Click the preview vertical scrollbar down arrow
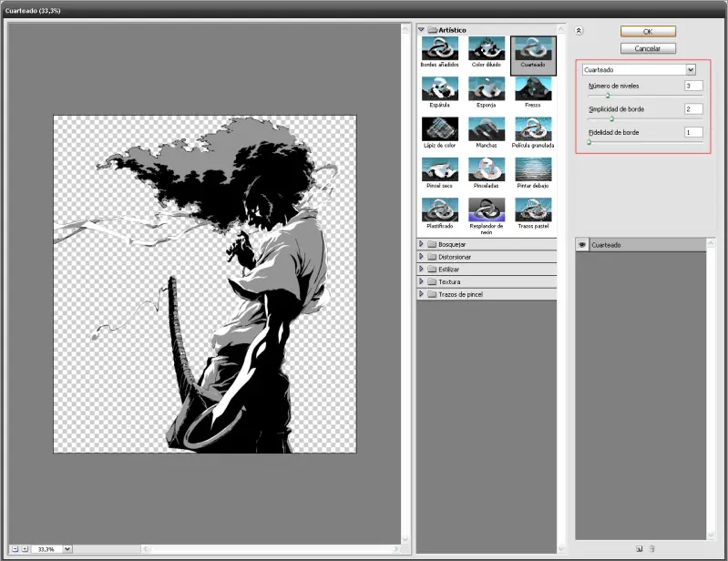This screenshot has width=728, height=561. click(x=405, y=540)
